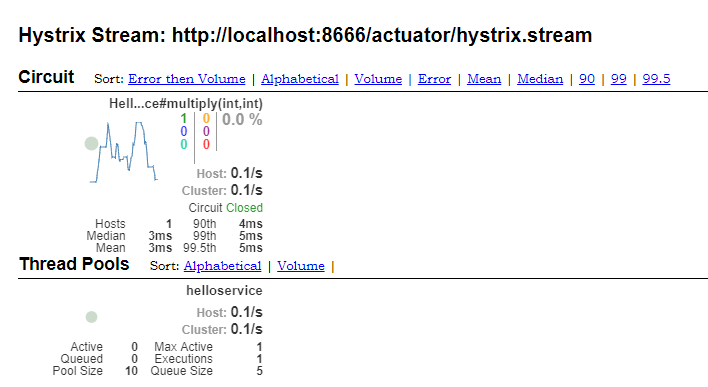This screenshot has height=387, width=708.
Task: Click the Pool Size value 10
Action: [x=131, y=371]
